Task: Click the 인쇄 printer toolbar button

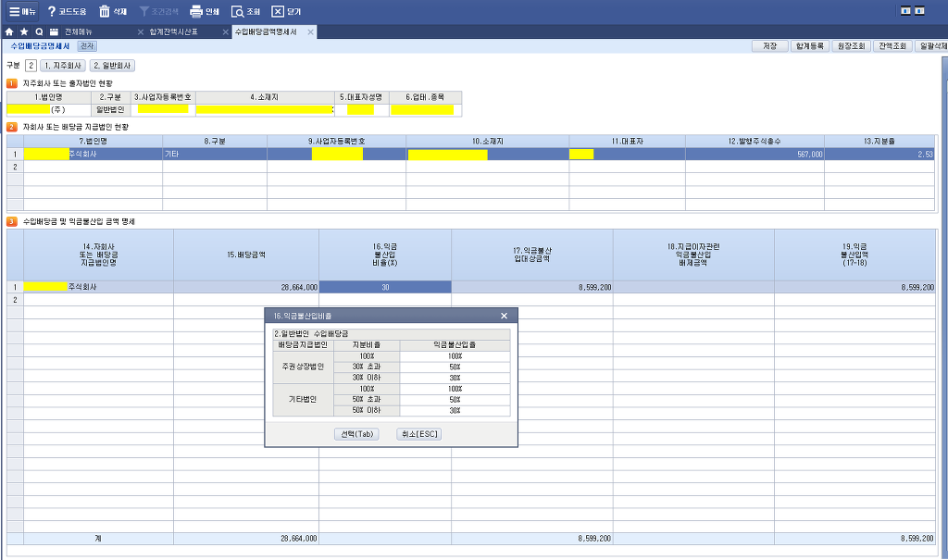Action: (x=205, y=11)
